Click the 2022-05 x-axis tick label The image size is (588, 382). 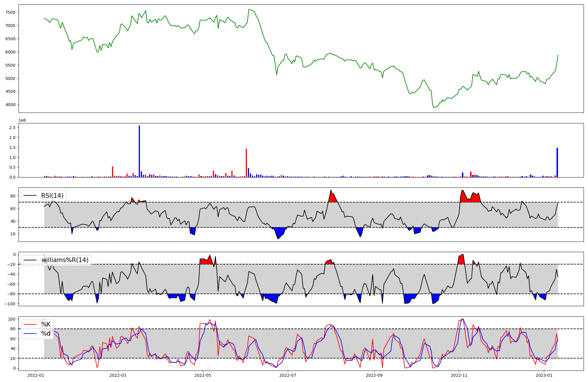203,375
